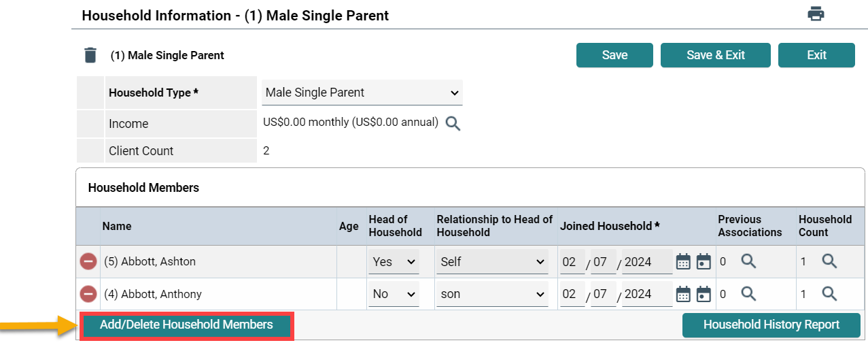
Task: Set today's date icon for Anthony's row
Action: tap(704, 294)
